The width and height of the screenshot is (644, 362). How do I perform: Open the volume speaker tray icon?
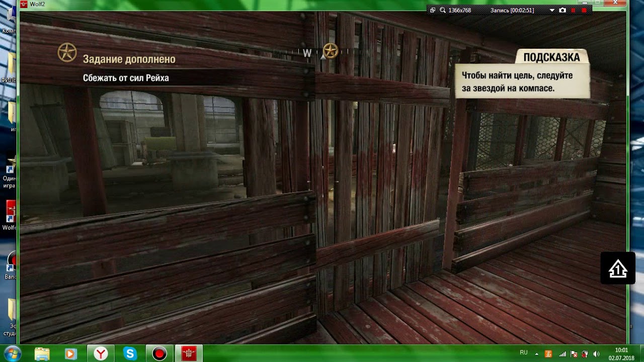tap(597, 354)
